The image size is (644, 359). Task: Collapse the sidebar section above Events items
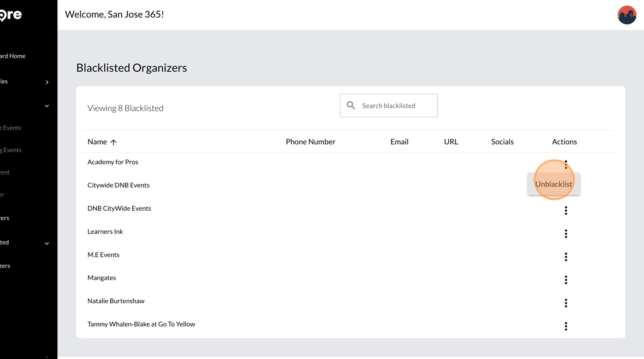(x=47, y=106)
